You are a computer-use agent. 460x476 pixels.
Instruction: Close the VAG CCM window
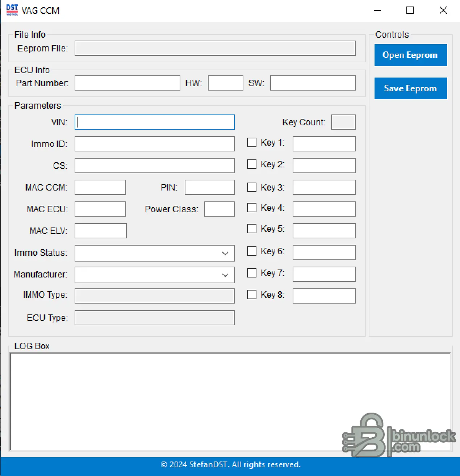443,11
